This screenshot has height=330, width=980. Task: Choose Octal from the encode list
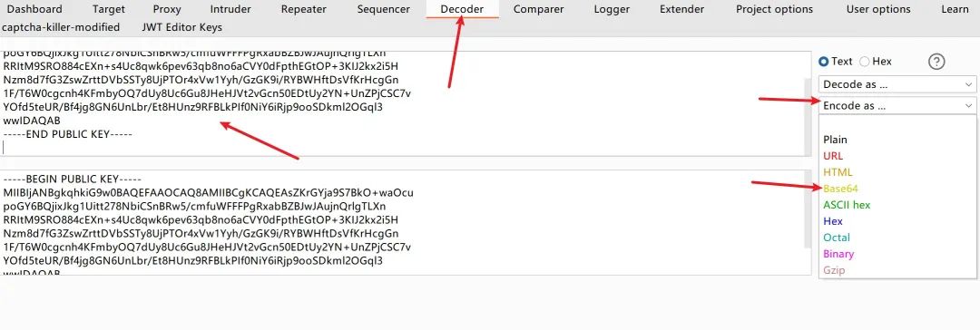897,237
